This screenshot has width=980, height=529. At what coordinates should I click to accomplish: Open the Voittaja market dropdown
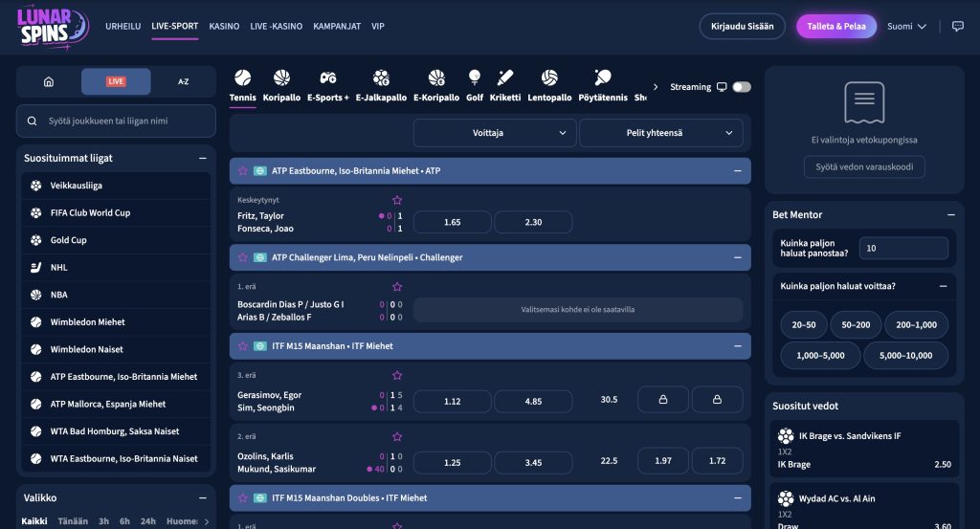click(x=495, y=133)
